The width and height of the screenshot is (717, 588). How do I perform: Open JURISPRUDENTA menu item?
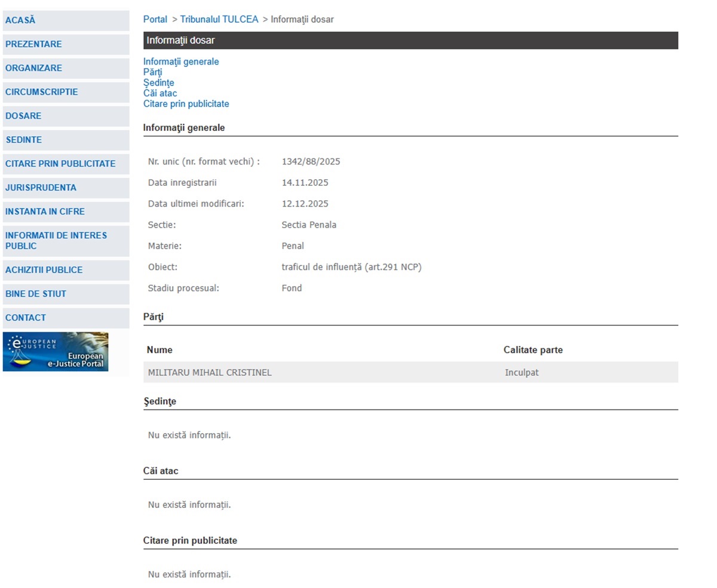[x=66, y=188]
